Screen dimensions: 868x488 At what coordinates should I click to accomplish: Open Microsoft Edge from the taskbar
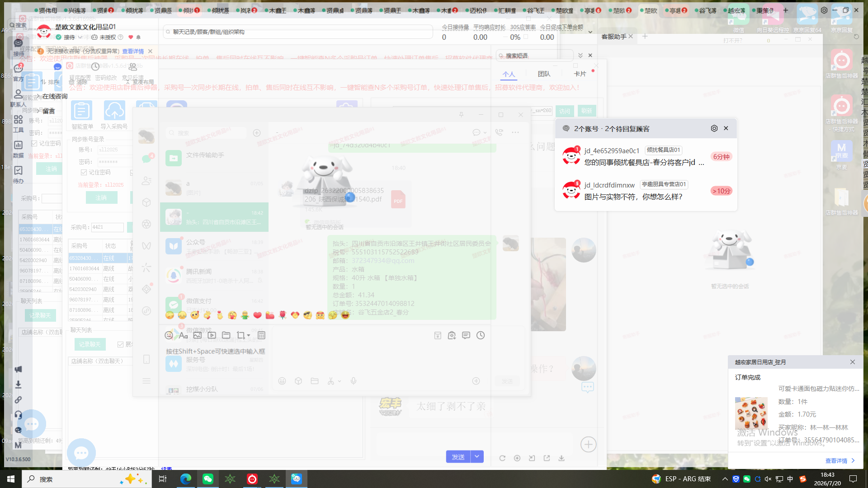click(186, 479)
